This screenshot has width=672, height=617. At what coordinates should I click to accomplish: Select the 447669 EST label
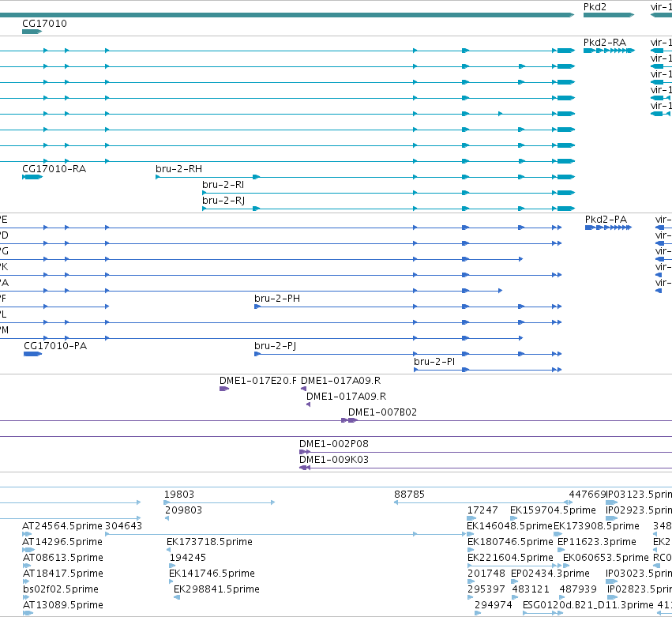point(588,495)
